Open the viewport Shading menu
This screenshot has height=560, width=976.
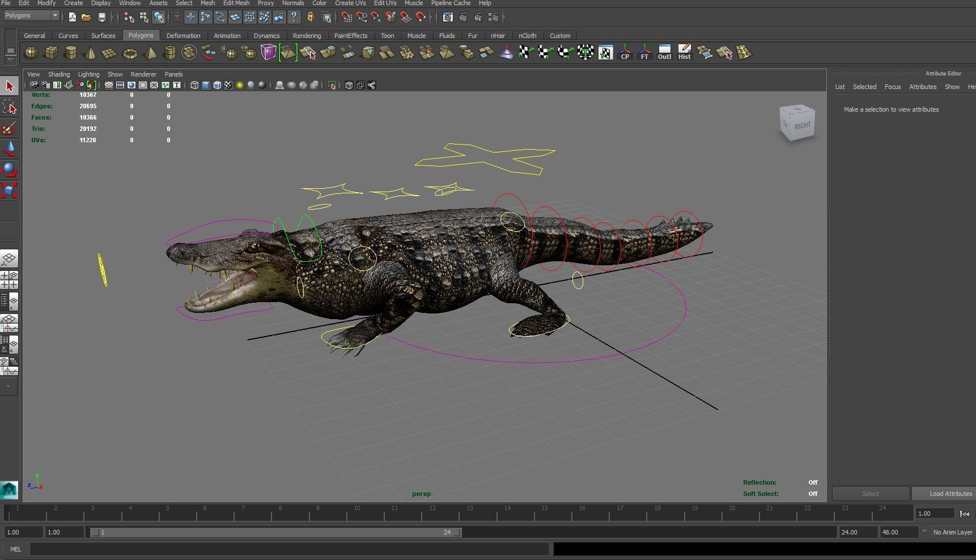coord(58,74)
